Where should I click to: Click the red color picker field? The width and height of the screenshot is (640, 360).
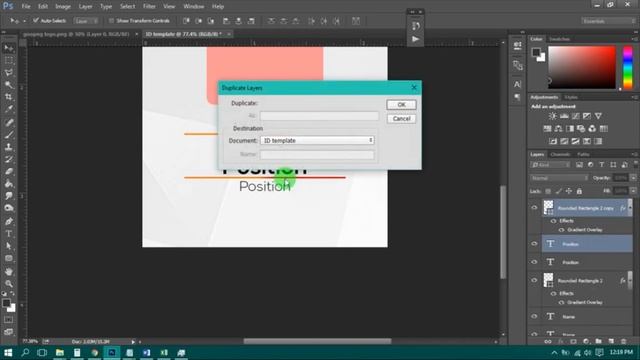pos(582,67)
